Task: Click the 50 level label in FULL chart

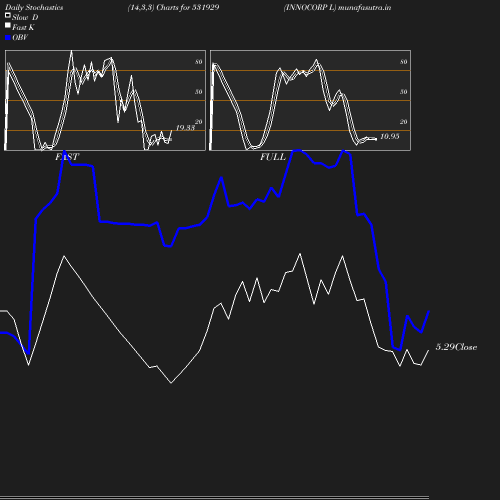Action: (404, 92)
